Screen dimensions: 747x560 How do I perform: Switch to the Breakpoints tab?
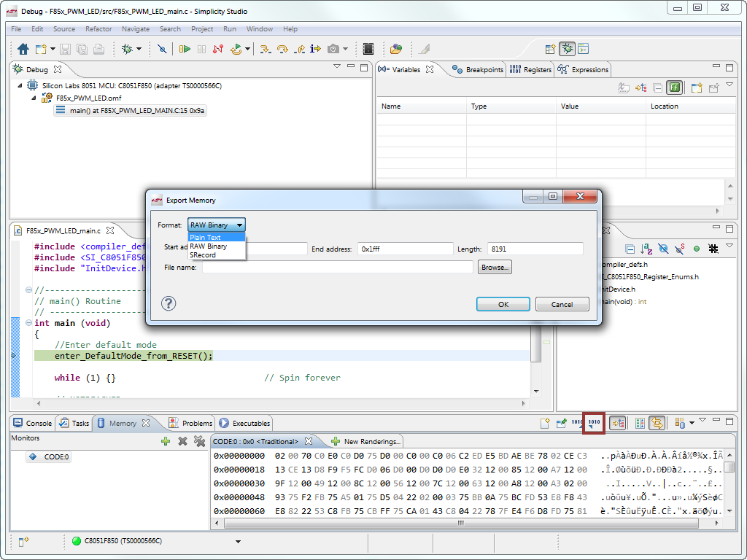[x=483, y=69]
